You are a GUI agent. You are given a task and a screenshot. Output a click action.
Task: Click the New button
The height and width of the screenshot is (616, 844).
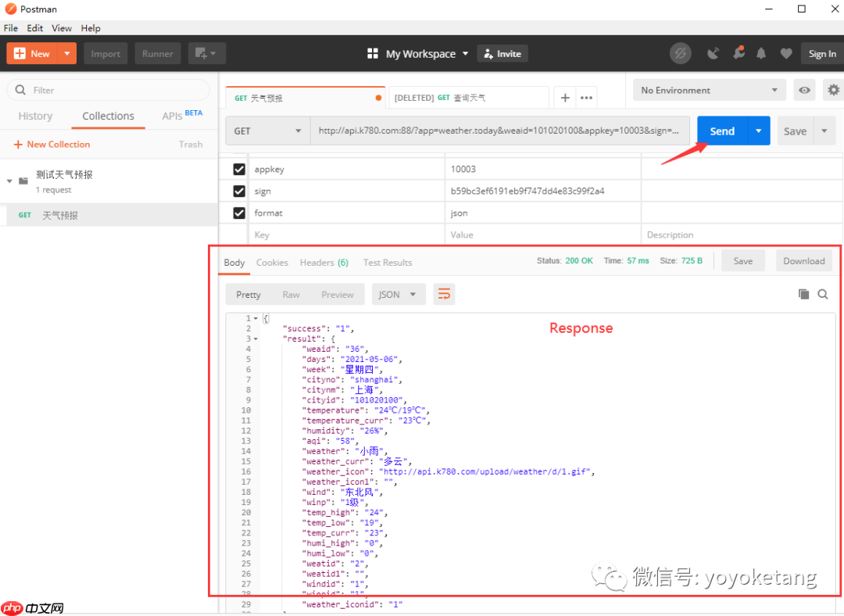[x=32, y=53]
